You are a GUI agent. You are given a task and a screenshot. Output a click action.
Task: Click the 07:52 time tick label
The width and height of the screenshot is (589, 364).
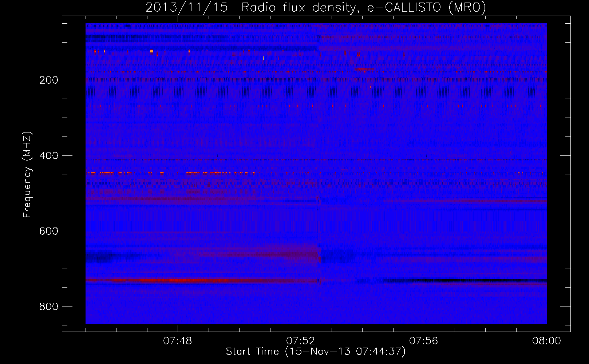pyautogui.click(x=301, y=341)
